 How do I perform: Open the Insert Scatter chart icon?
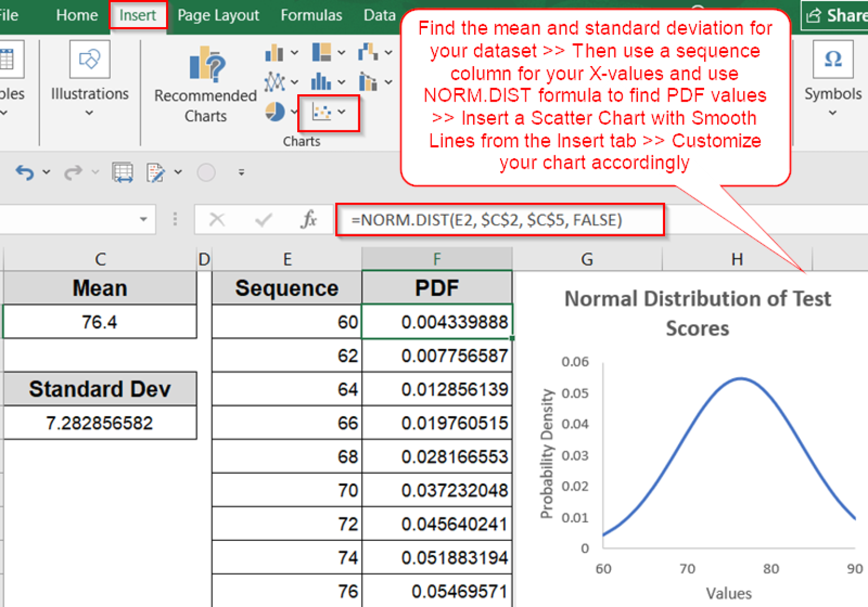pos(321,112)
